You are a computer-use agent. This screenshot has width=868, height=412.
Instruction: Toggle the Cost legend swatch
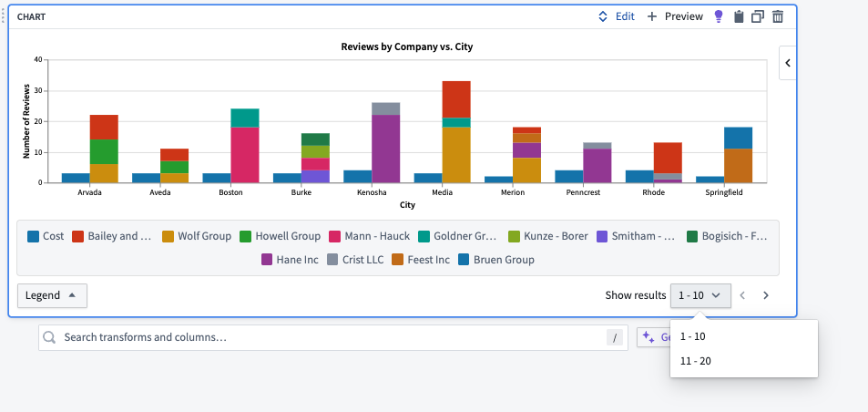click(x=33, y=236)
